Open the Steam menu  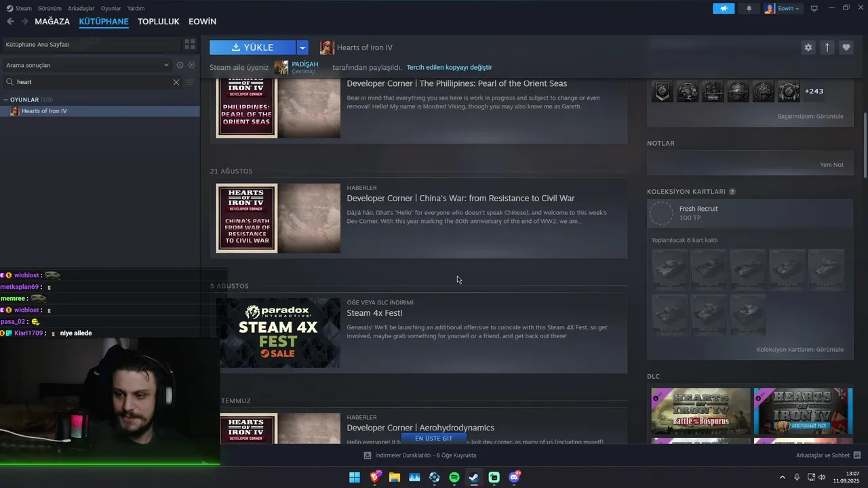point(20,8)
